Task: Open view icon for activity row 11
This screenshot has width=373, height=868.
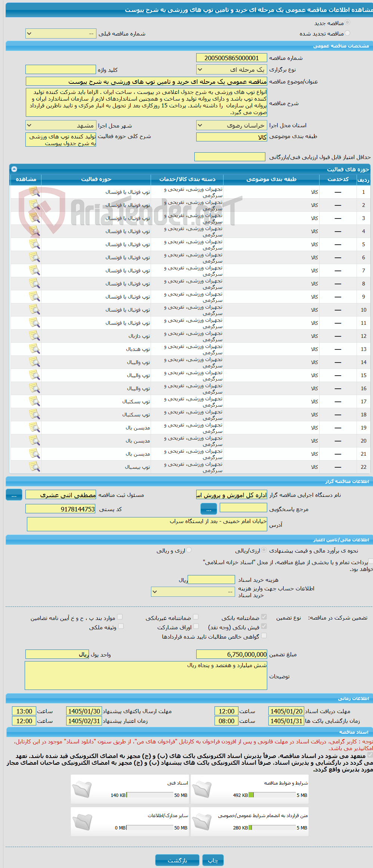Action: (34, 323)
